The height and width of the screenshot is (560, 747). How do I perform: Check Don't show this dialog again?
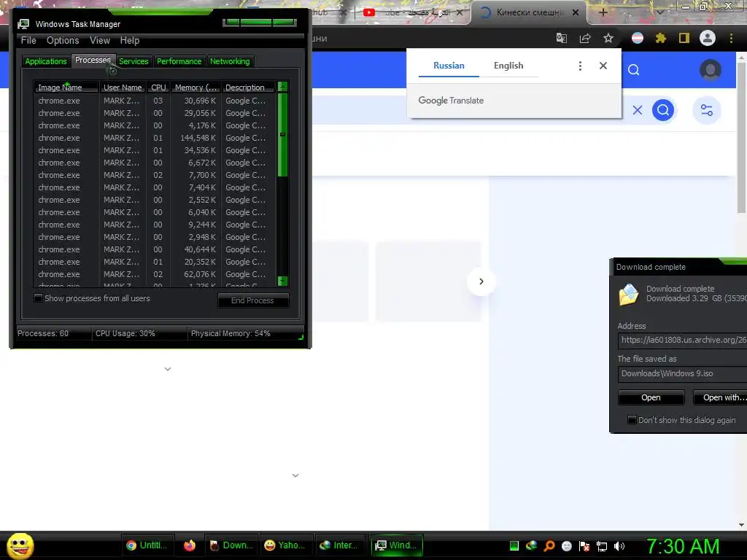632,420
